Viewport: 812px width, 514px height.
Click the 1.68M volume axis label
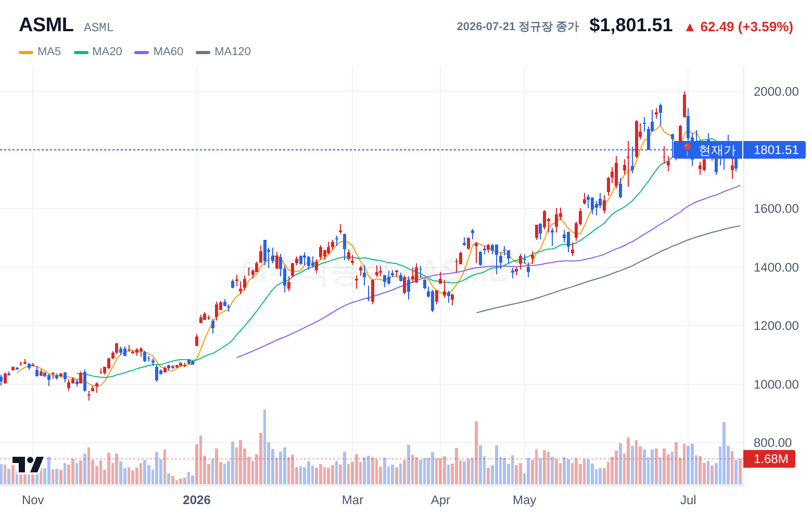pyautogui.click(x=770, y=459)
